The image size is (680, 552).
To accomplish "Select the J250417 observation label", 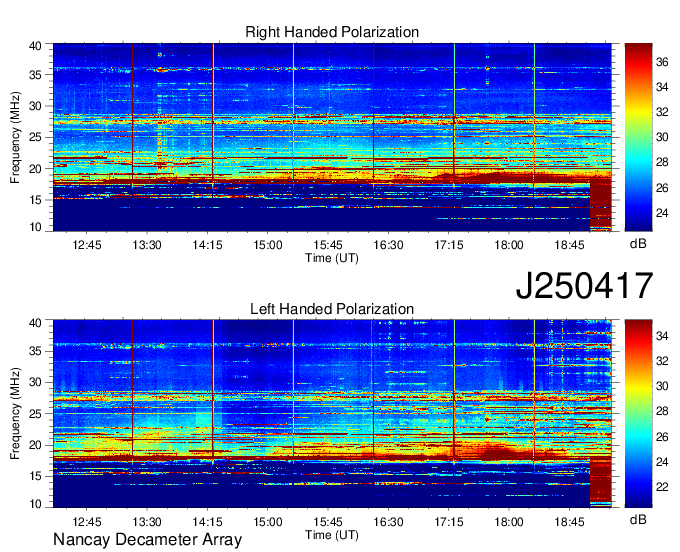I will [584, 286].
